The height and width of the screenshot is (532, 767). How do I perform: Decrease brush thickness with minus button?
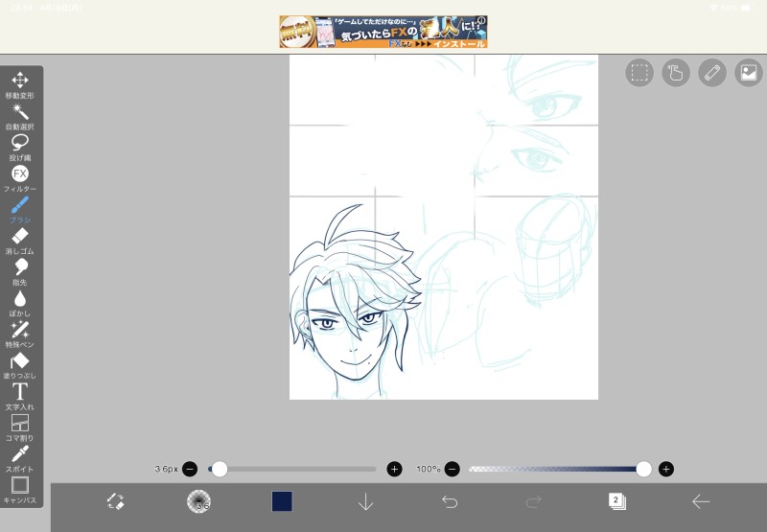pos(190,469)
